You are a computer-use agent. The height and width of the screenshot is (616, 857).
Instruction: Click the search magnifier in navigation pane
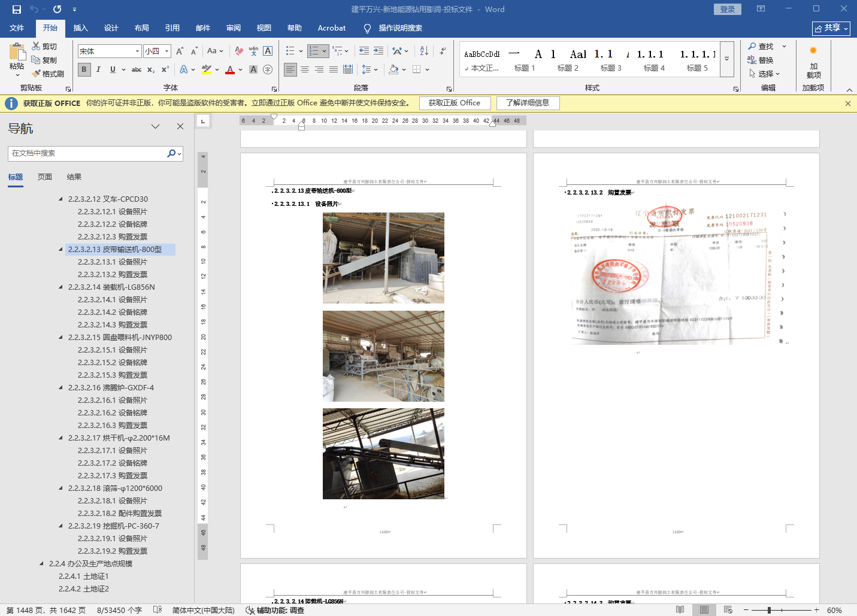click(171, 153)
